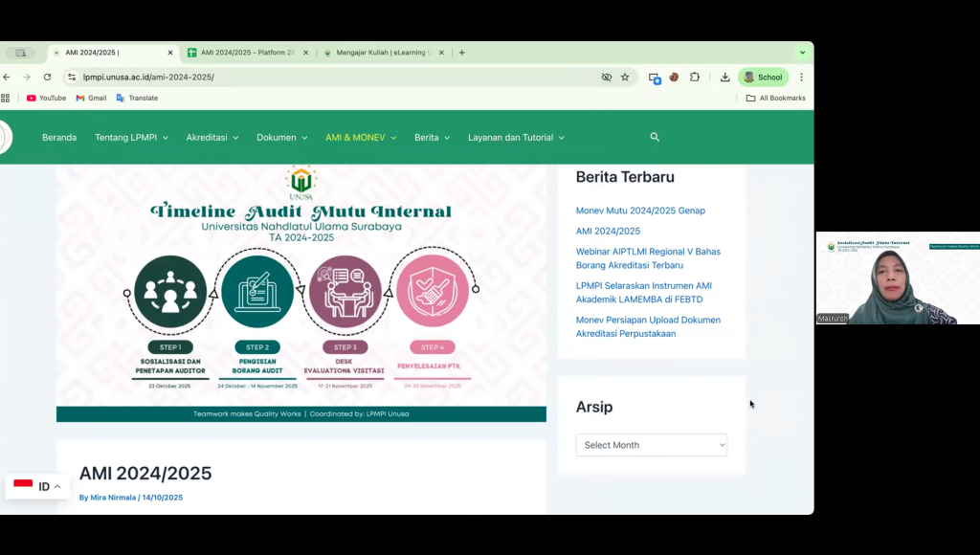Open the Chrome three-dot menu
The width and height of the screenshot is (980, 555).
point(801,78)
